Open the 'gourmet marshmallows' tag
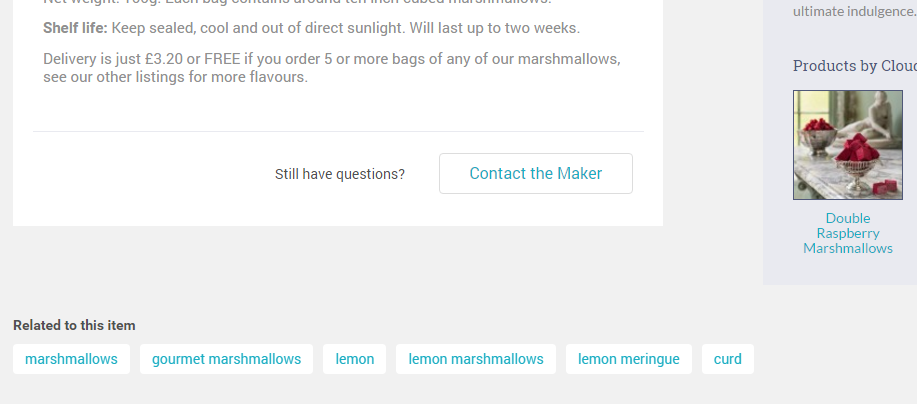The image size is (917, 404). 226,359
